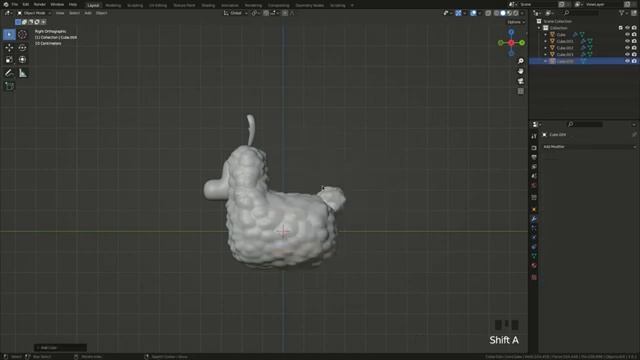Select the Rotate tool
This screenshot has height=360, width=640.
point(22,48)
